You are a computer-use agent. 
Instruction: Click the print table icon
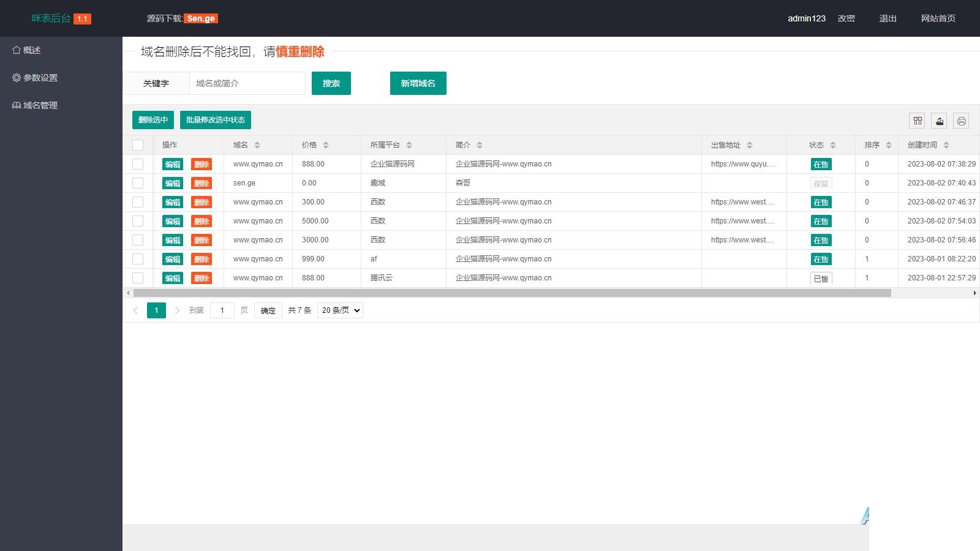point(961,121)
